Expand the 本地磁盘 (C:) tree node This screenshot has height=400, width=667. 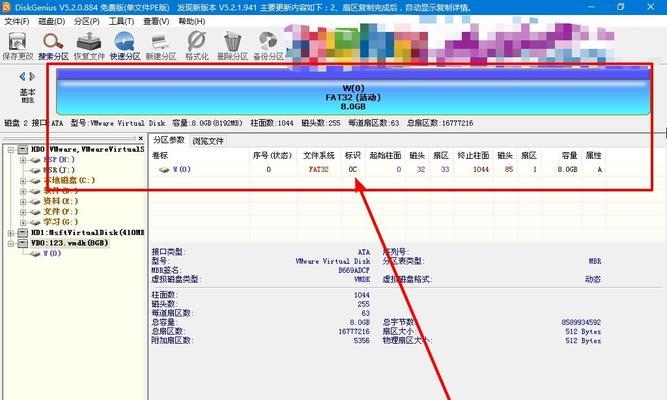point(23,181)
